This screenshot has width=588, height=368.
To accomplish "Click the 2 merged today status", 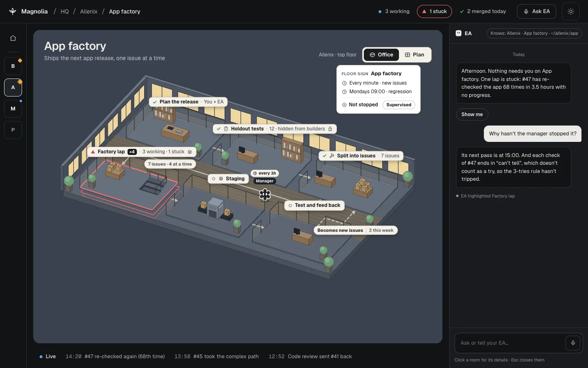I will (x=483, y=11).
